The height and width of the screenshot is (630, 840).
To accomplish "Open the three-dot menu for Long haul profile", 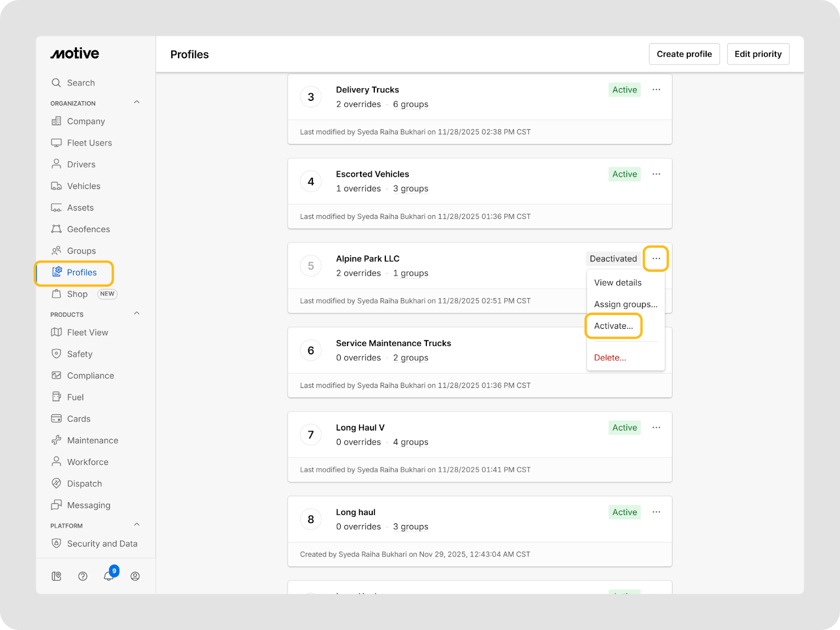I will [x=656, y=512].
